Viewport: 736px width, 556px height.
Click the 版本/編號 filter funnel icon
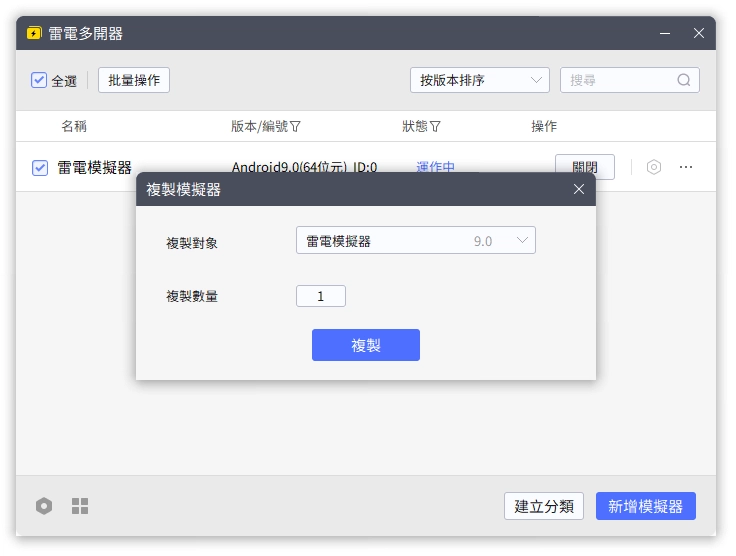[x=295, y=126]
